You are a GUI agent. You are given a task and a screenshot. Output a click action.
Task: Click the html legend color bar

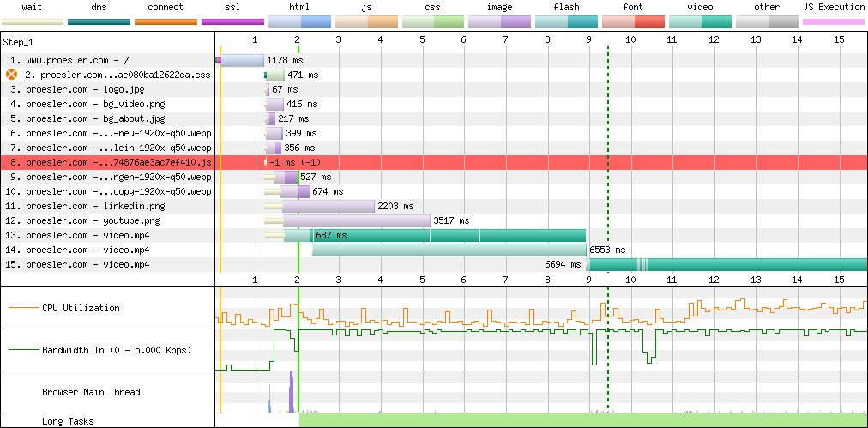coord(299,22)
